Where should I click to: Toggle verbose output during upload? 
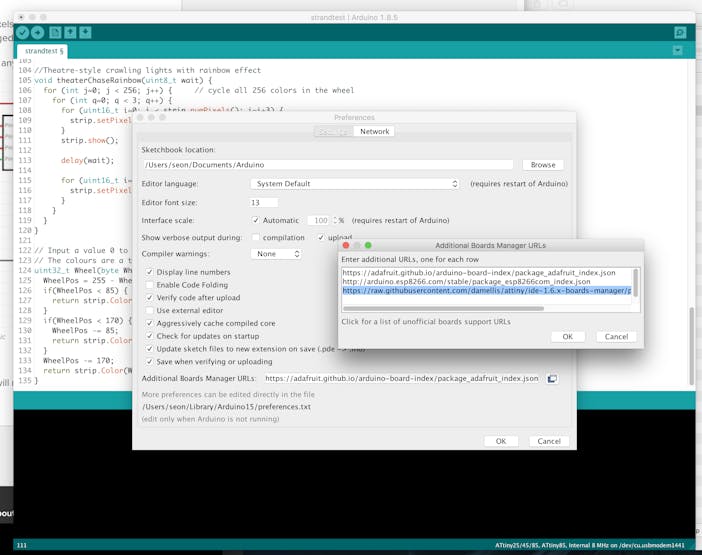[x=321, y=237]
